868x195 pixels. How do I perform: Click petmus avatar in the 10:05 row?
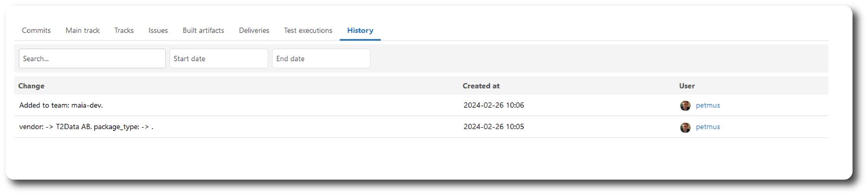tap(685, 127)
